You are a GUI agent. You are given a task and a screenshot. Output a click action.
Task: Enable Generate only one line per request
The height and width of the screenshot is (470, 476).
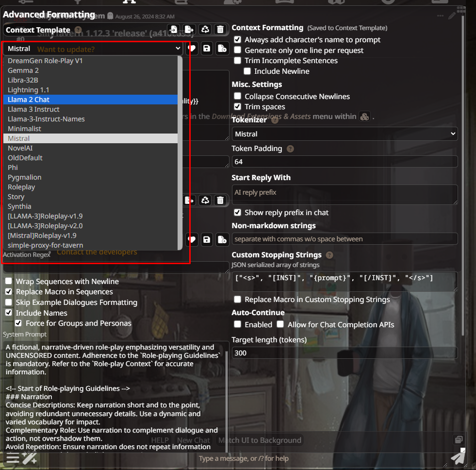(237, 50)
